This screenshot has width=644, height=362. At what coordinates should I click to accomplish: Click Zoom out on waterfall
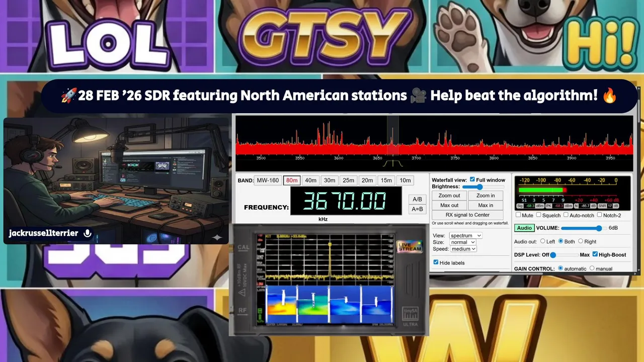pos(449,196)
